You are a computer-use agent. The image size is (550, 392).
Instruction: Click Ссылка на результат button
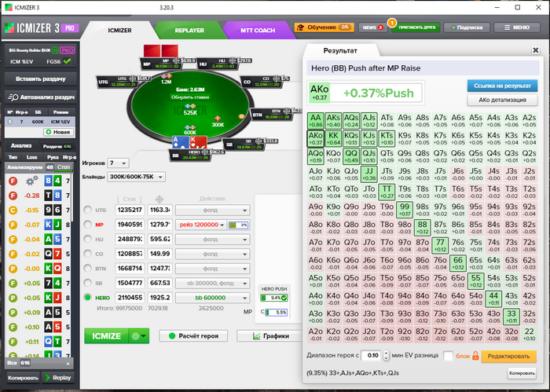[502, 86]
